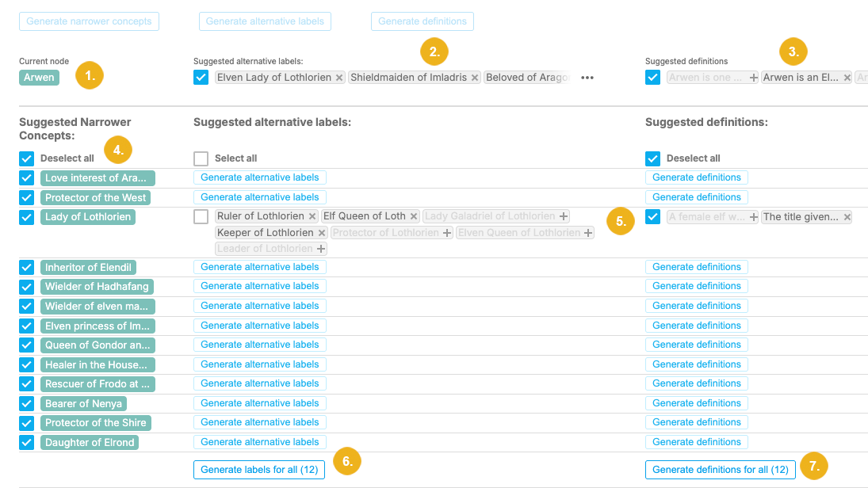Toggle the 'Select all' alternative labels checkbox
The height and width of the screenshot is (488, 868).
tap(201, 158)
